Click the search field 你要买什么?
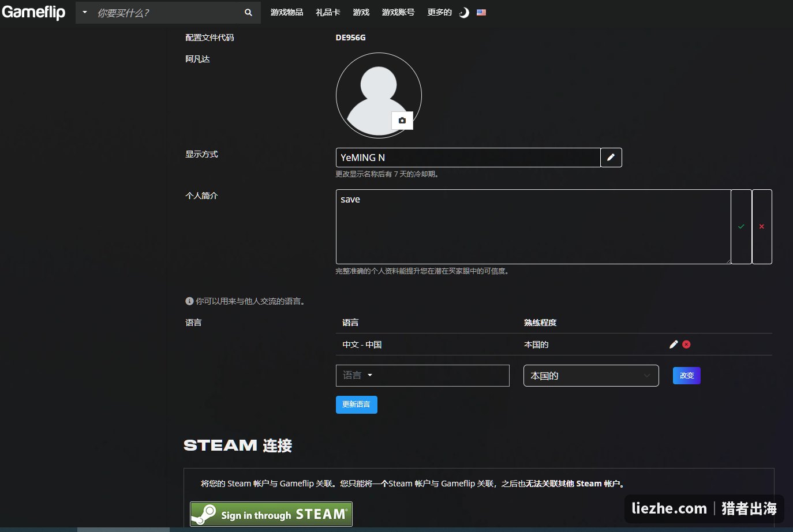Screen dimensions: 793x532 (166, 13)
